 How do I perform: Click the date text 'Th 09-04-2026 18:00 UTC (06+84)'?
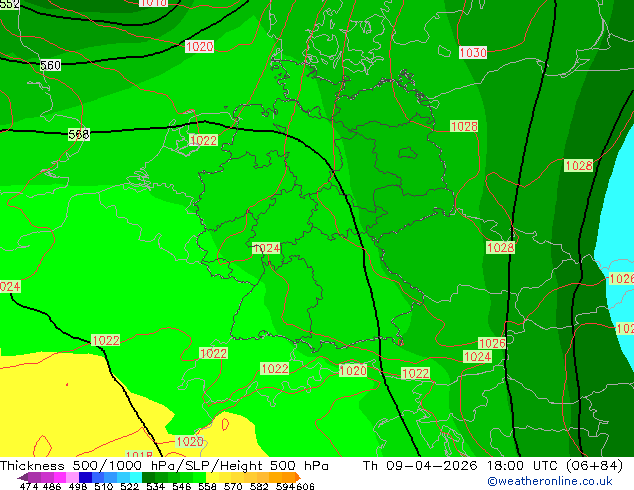click(x=493, y=466)
